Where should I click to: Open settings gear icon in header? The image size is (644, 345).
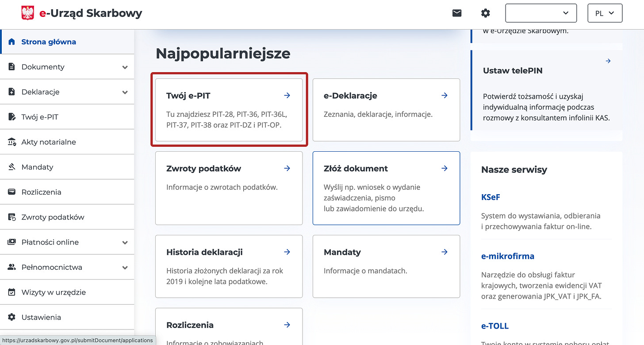tap(486, 13)
